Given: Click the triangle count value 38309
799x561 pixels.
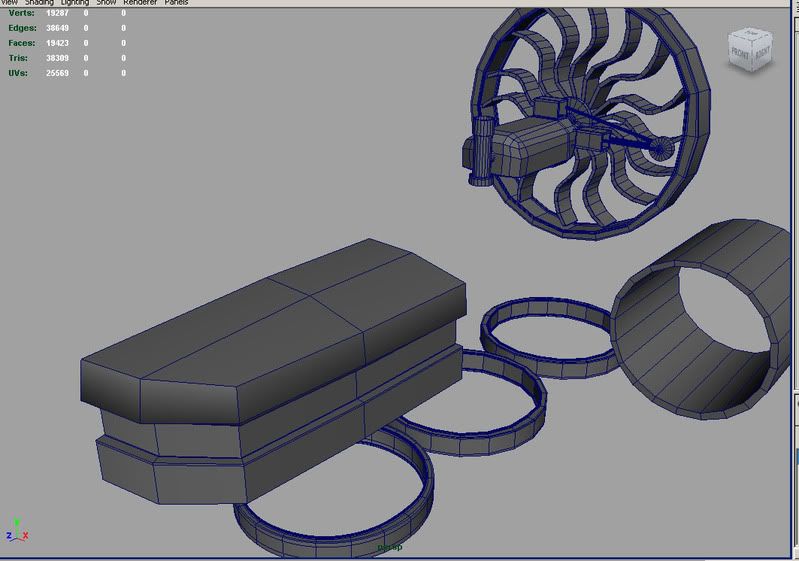Looking at the screenshot, I should tap(57, 58).
